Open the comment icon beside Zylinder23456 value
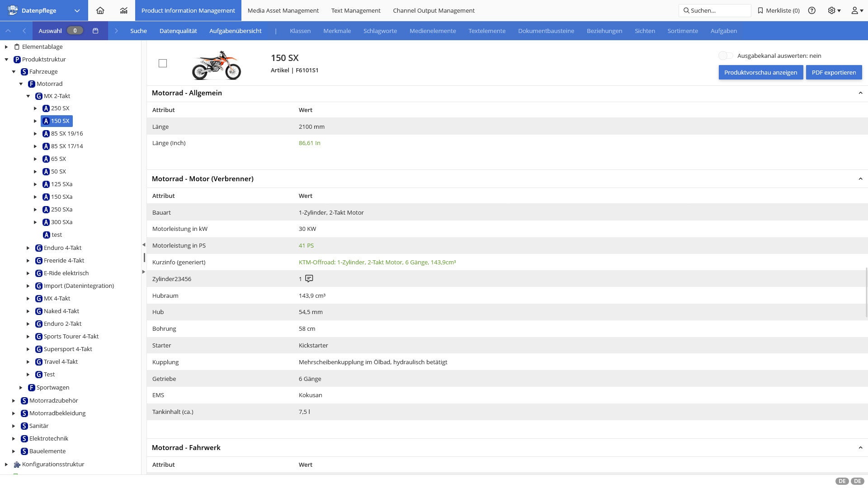 [x=309, y=278]
